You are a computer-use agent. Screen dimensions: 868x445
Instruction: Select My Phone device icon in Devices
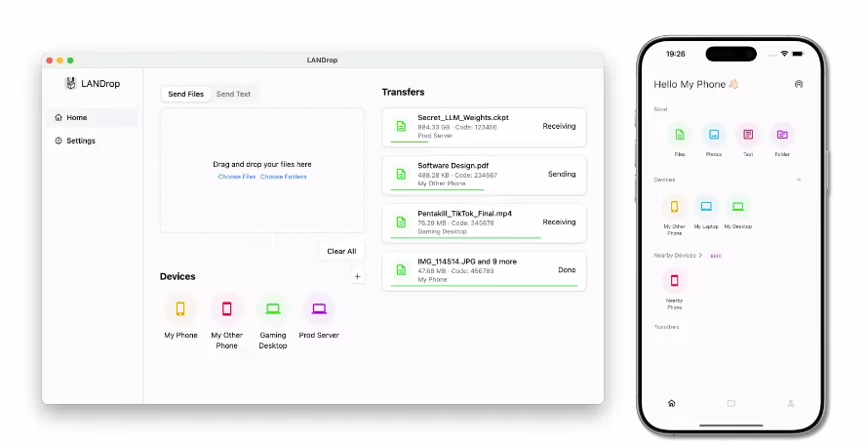pos(180,308)
